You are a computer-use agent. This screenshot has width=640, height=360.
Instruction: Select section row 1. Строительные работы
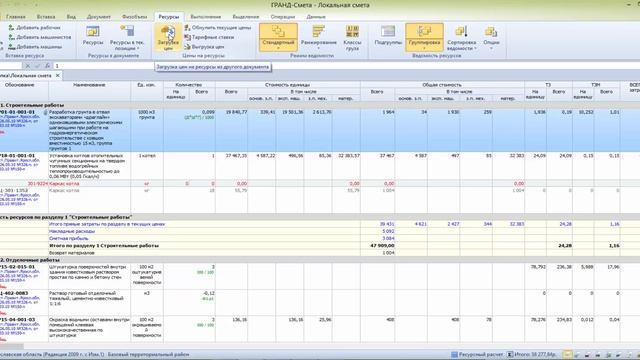pyautogui.click(x=320, y=105)
